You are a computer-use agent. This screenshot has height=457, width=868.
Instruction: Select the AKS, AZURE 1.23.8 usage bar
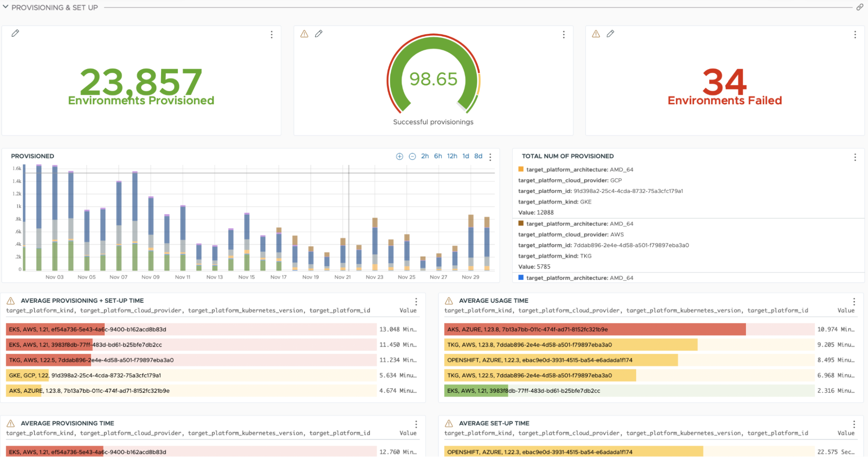[594, 329]
